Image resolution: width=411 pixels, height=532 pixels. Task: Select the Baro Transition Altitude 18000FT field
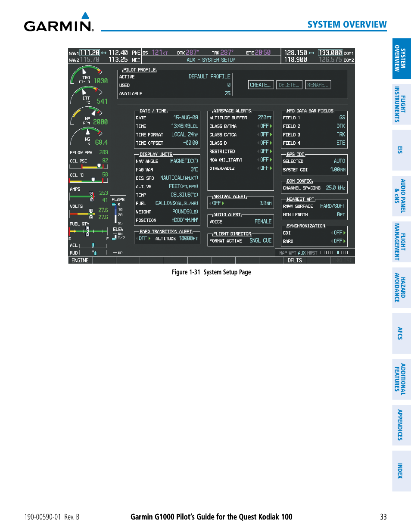189,238
